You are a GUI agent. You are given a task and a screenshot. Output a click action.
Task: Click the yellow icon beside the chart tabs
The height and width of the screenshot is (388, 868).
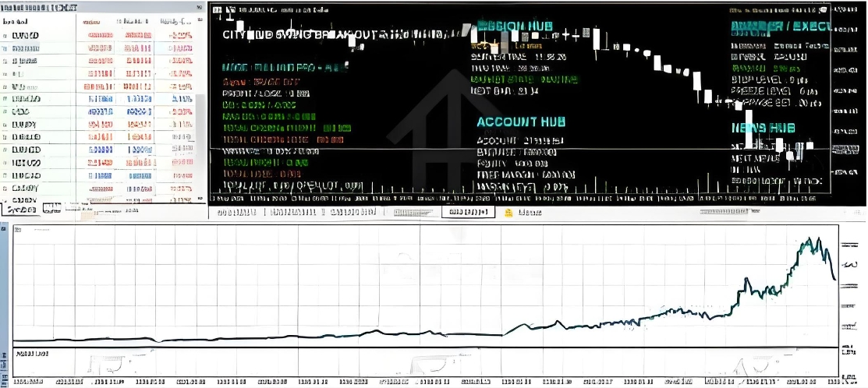(508, 213)
